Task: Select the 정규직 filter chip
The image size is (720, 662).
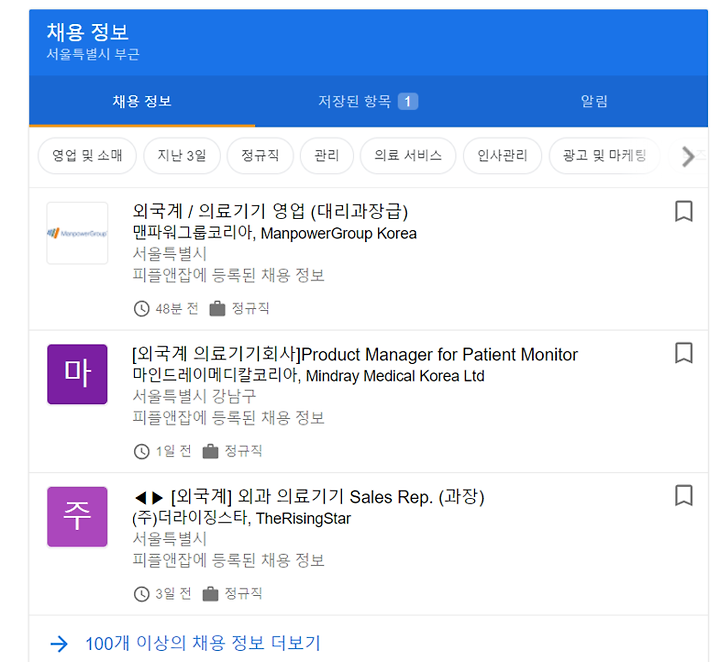Action: [260, 156]
